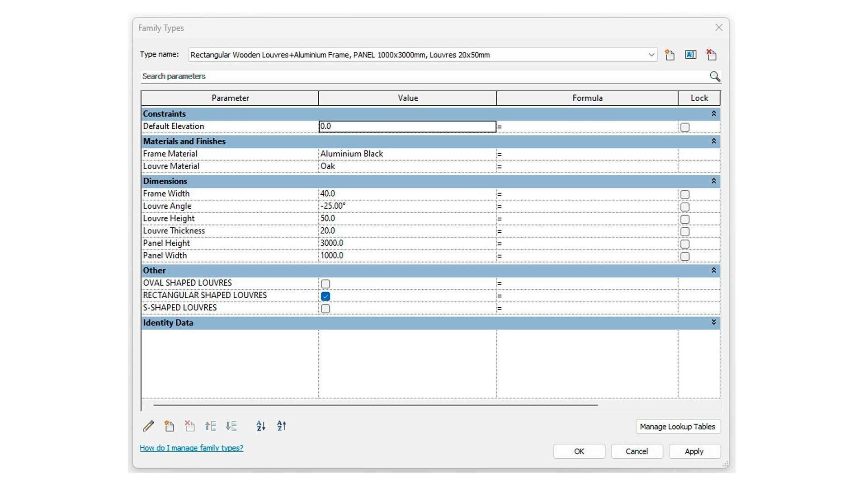868x488 pixels.
Task: Click the New Type icon
Action: (670, 55)
